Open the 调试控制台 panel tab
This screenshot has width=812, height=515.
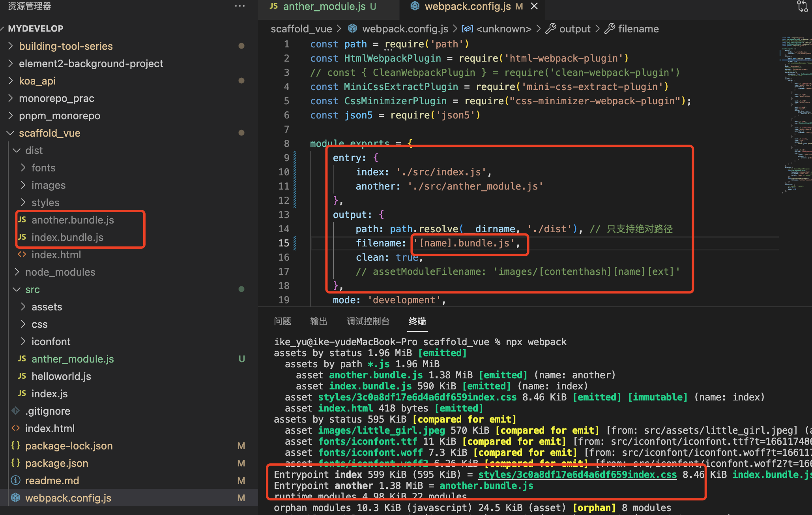tap(368, 321)
